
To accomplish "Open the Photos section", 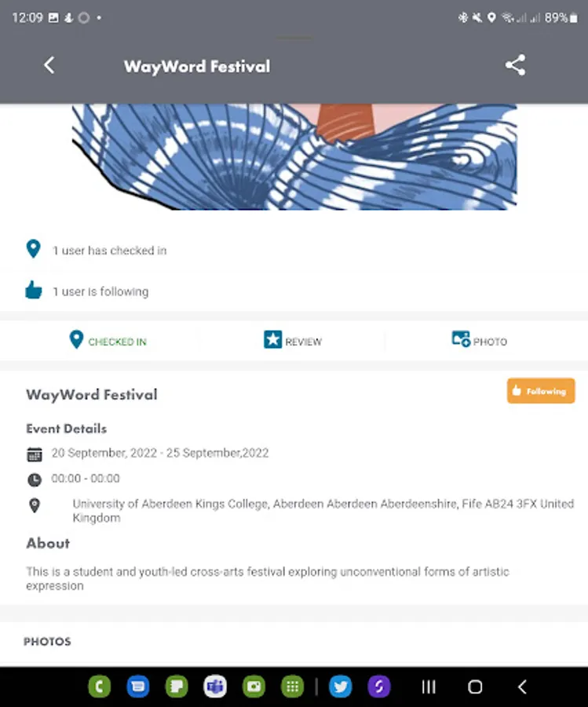I will pos(47,641).
